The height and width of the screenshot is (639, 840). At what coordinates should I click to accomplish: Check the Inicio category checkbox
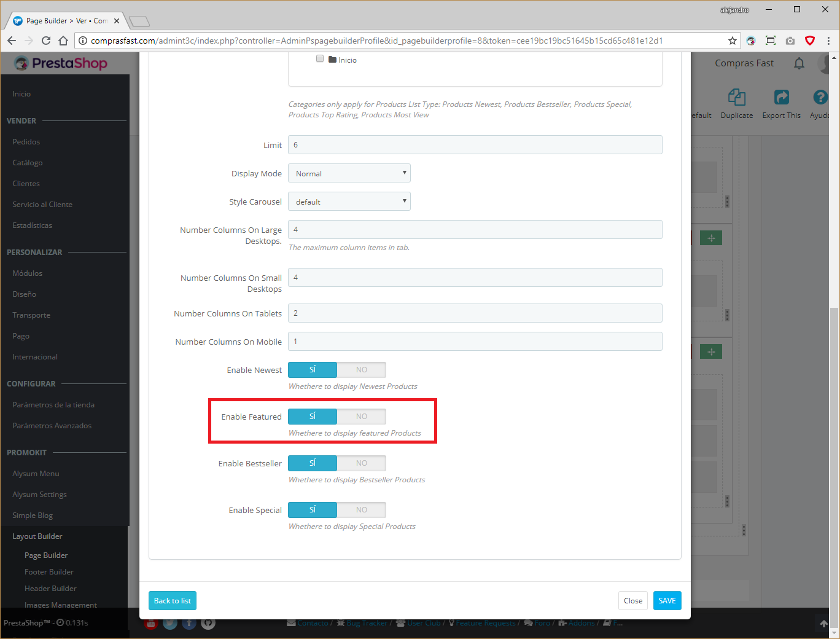(x=320, y=59)
